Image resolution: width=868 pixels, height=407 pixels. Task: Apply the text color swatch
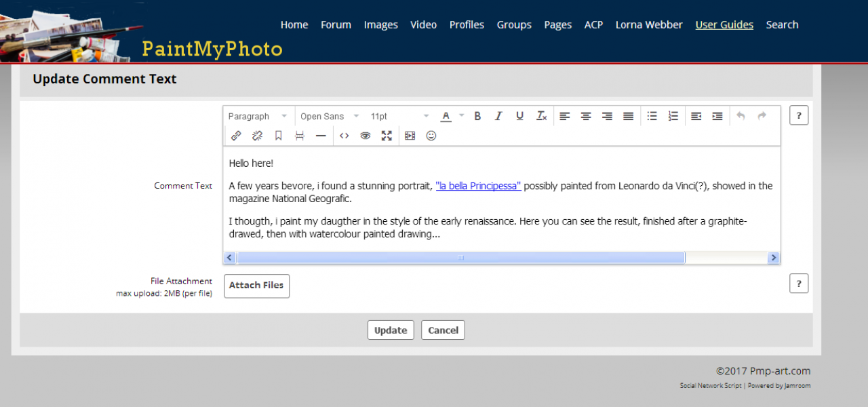pos(446,116)
